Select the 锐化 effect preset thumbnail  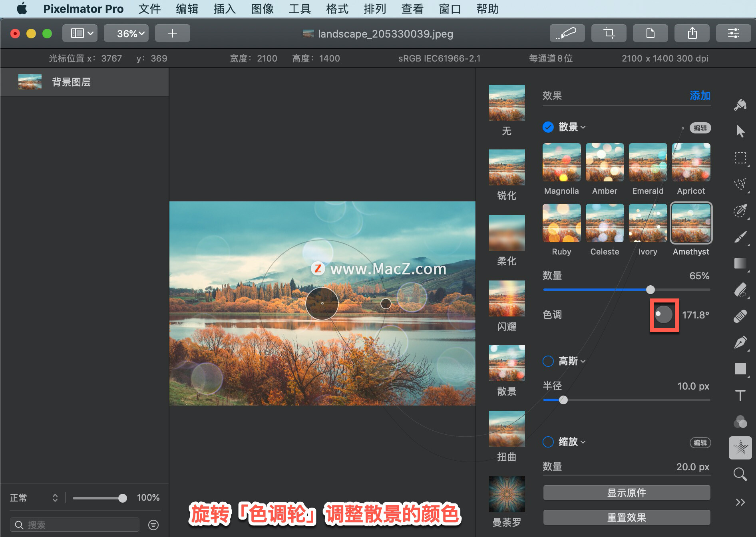click(x=507, y=167)
